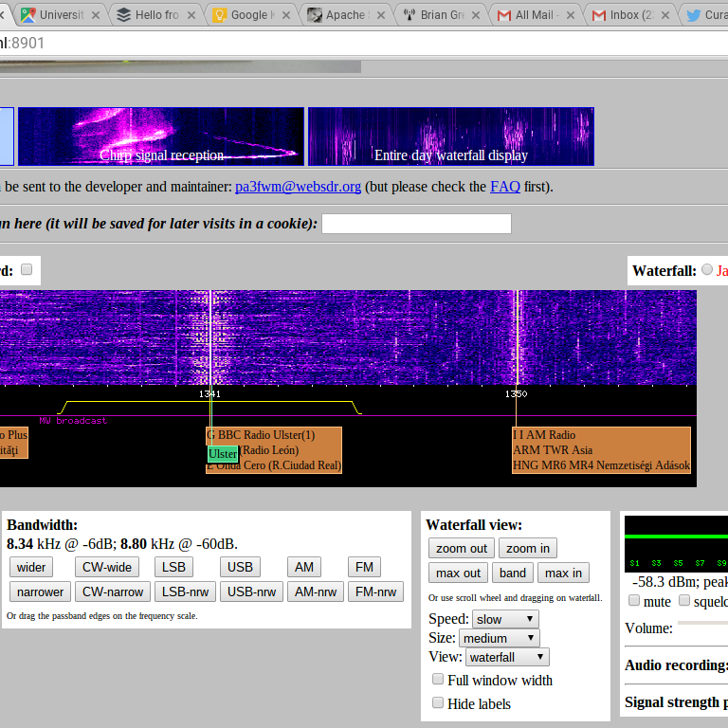
Task: Enable the mute checkbox
Action: click(634, 601)
